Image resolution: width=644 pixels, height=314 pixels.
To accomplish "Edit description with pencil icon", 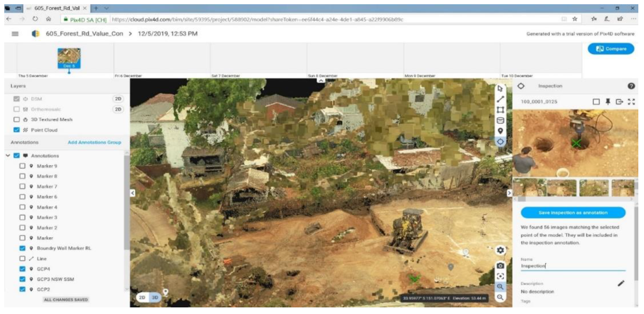I will tap(621, 283).
